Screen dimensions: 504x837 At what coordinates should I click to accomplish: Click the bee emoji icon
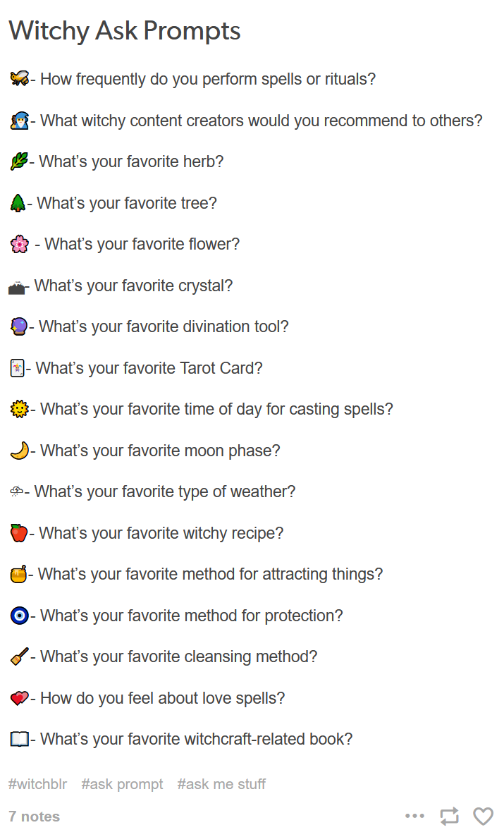[20, 78]
